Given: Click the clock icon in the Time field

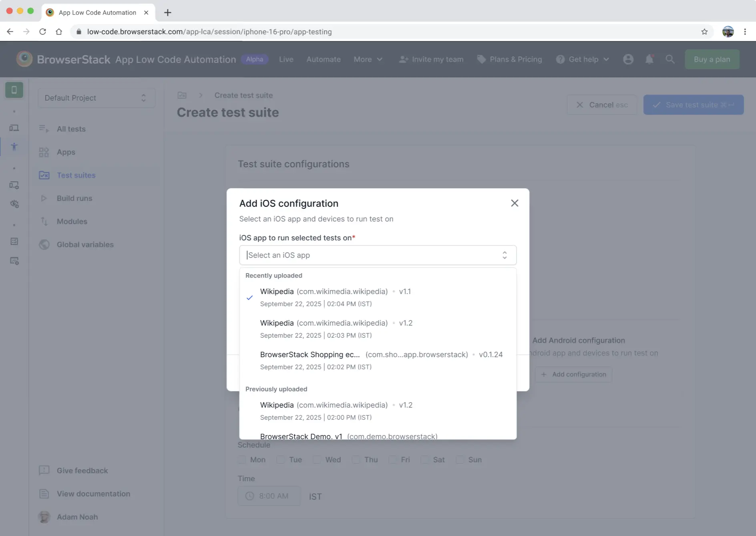Looking at the screenshot, I should click(x=250, y=496).
